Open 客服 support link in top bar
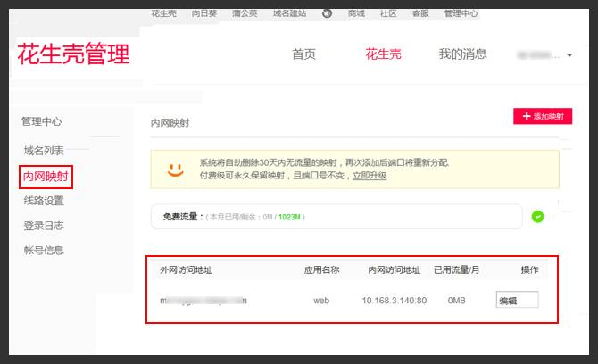This screenshot has height=364, width=598. [x=420, y=14]
